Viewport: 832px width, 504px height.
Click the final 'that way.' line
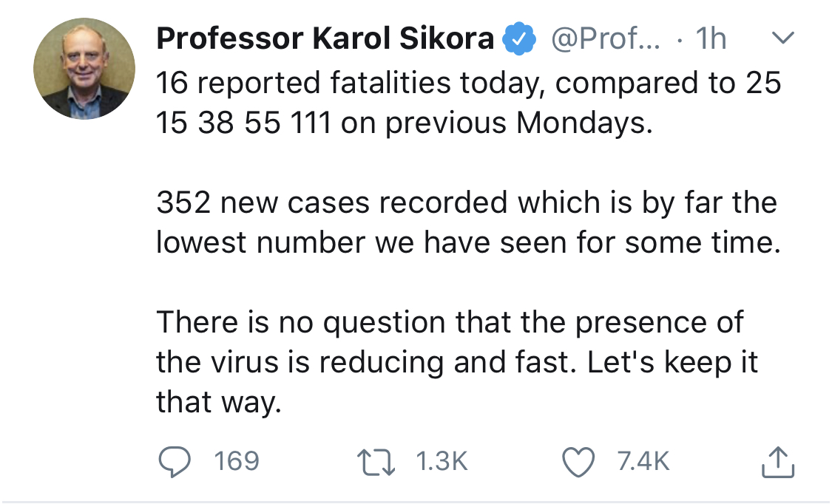(219, 403)
